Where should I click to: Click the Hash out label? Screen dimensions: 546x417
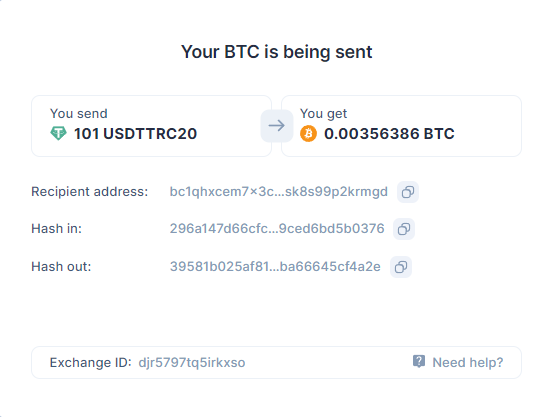61,267
